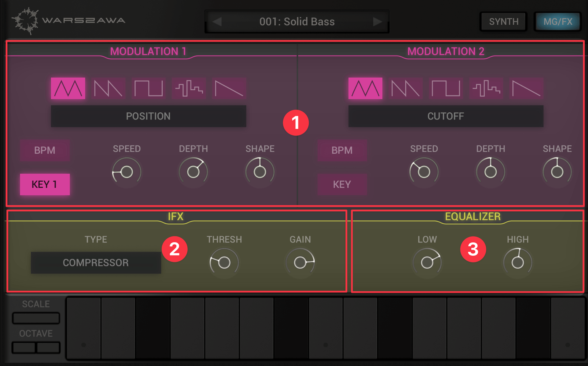The width and height of the screenshot is (588, 366).
Task: Switch to the MG/FX tab
Action: point(558,22)
